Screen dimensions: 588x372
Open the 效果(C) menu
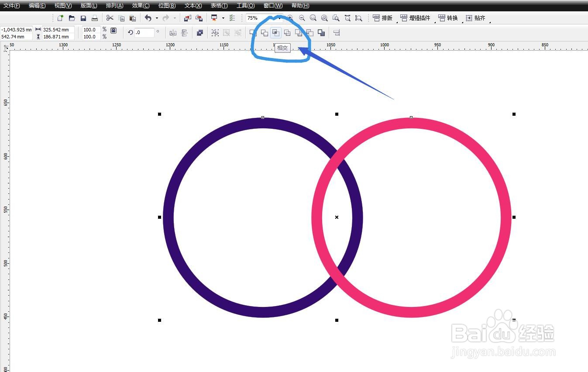click(141, 6)
